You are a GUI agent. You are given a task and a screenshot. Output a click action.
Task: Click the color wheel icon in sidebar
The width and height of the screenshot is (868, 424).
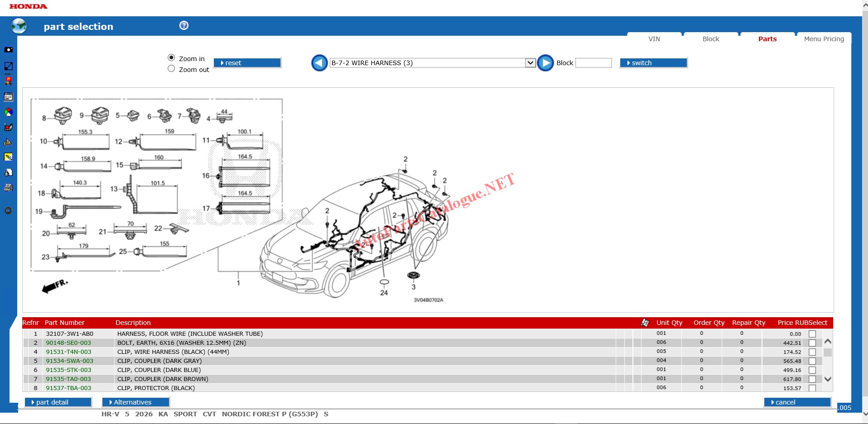click(8, 112)
